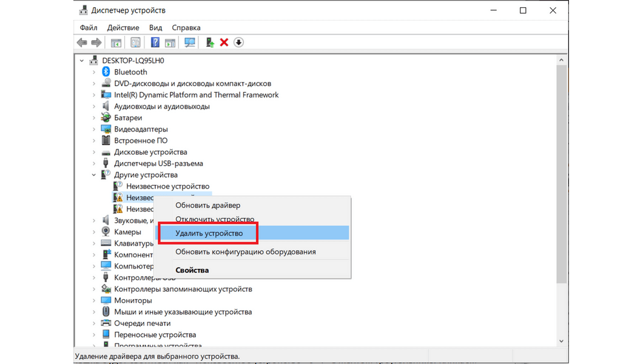
Task: Click the Scan for hardware changes monitor icon
Action: pyautogui.click(x=189, y=42)
